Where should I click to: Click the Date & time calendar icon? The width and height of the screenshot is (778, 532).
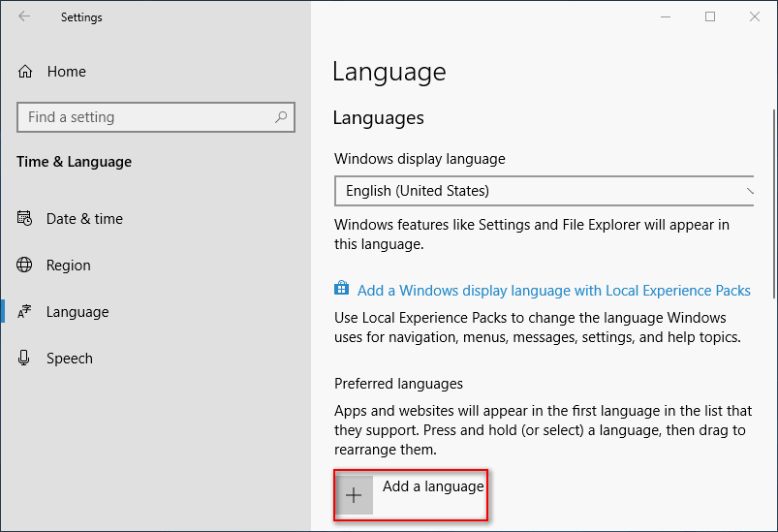pyautogui.click(x=25, y=218)
